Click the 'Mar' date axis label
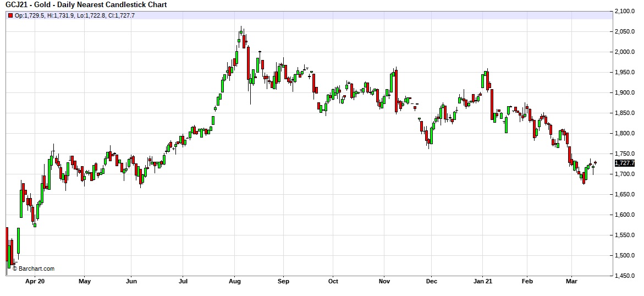Viewport: 644px width, 296px height. pos(572,282)
